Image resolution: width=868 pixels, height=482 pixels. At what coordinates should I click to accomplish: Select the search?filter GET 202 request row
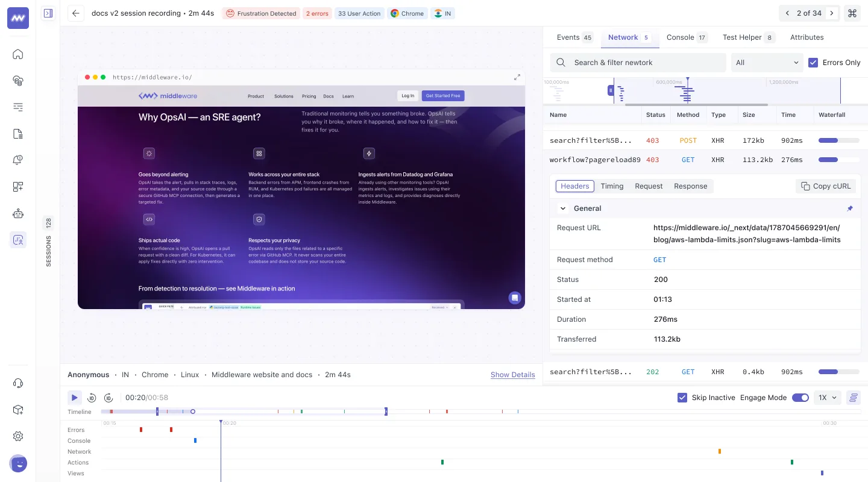[x=705, y=372]
